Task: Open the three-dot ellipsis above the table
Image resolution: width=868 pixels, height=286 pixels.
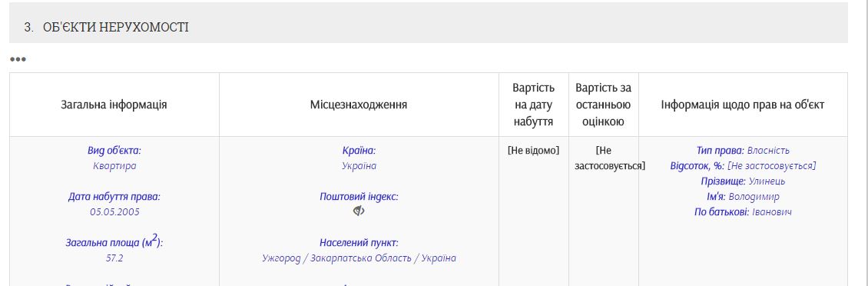Action: pyautogui.click(x=18, y=59)
